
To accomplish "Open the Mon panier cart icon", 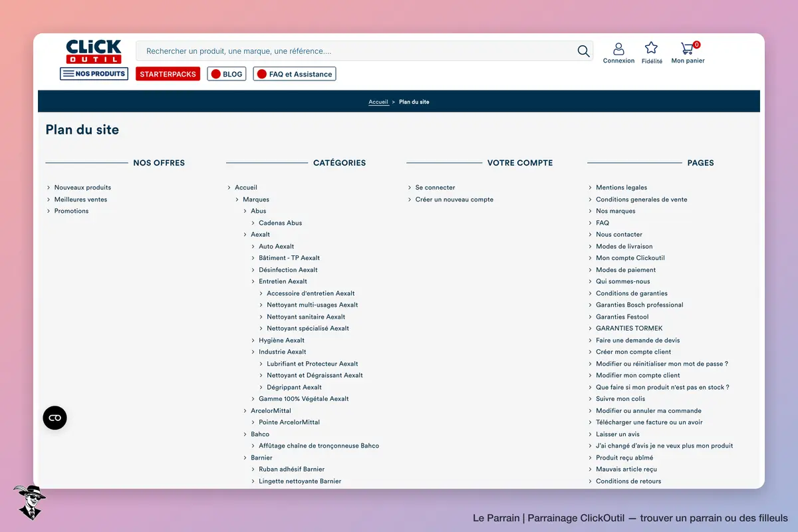I will coord(688,53).
